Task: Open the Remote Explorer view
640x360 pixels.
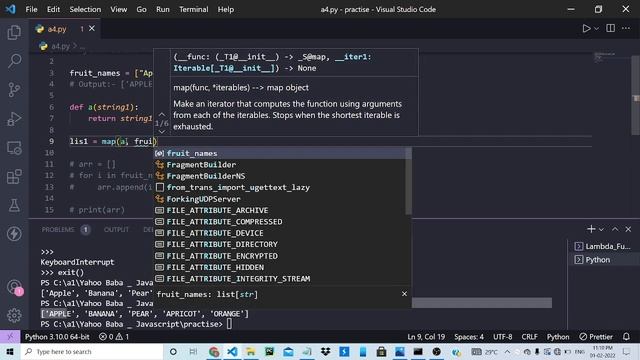Action: tap(14, 148)
